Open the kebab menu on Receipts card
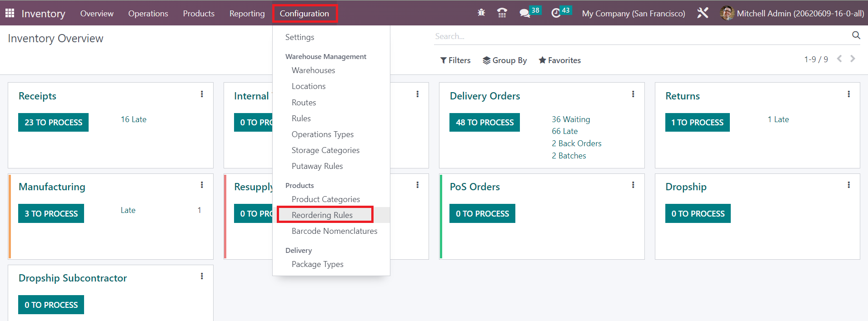 point(202,94)
